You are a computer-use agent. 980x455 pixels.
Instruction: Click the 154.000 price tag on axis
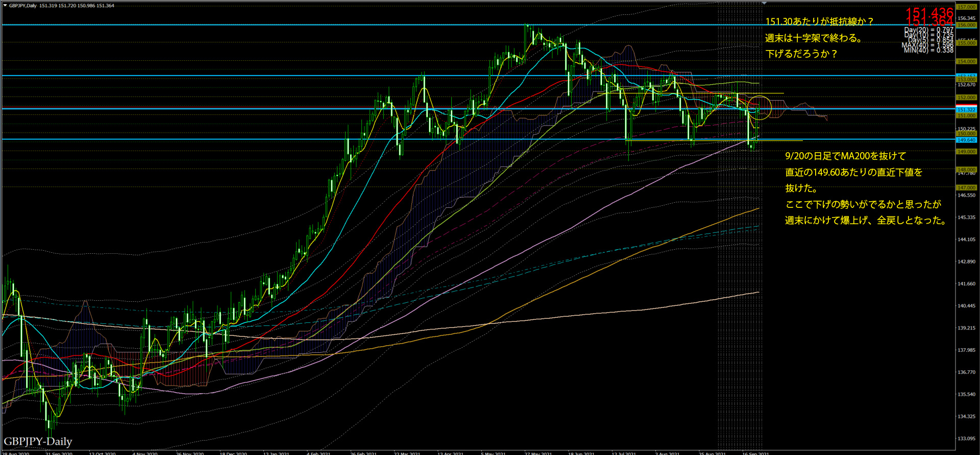pos(966,61)
